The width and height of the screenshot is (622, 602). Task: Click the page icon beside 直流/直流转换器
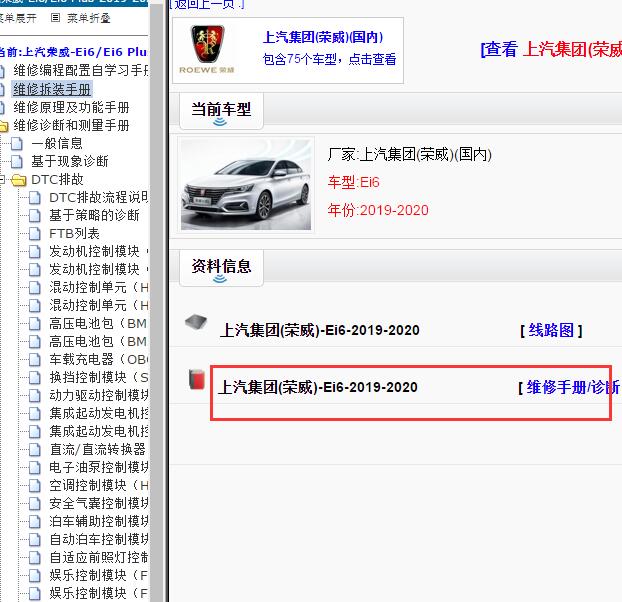35,450
